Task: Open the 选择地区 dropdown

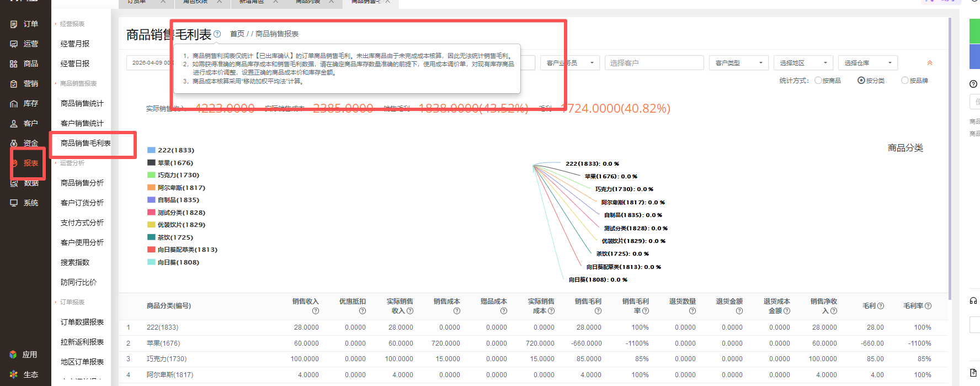Action: pos(803,63)
